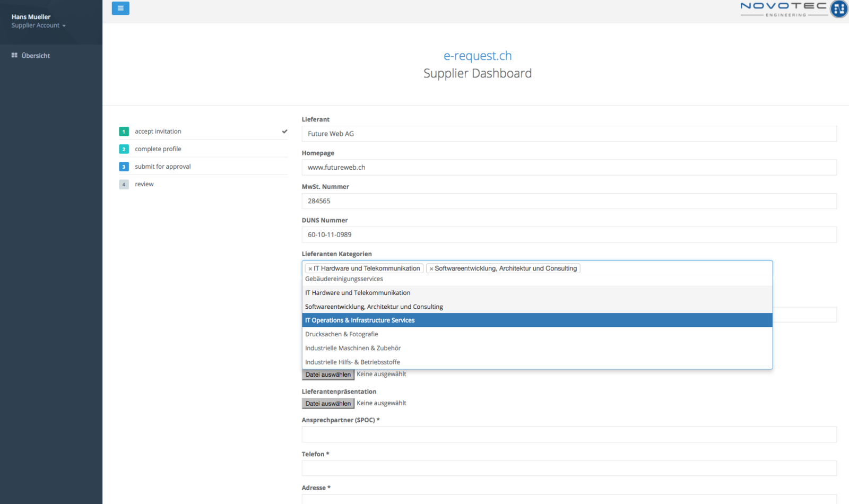Go to submit for approval step
The height and width of the screenshot is (504, 849).
tap(162, 167)
